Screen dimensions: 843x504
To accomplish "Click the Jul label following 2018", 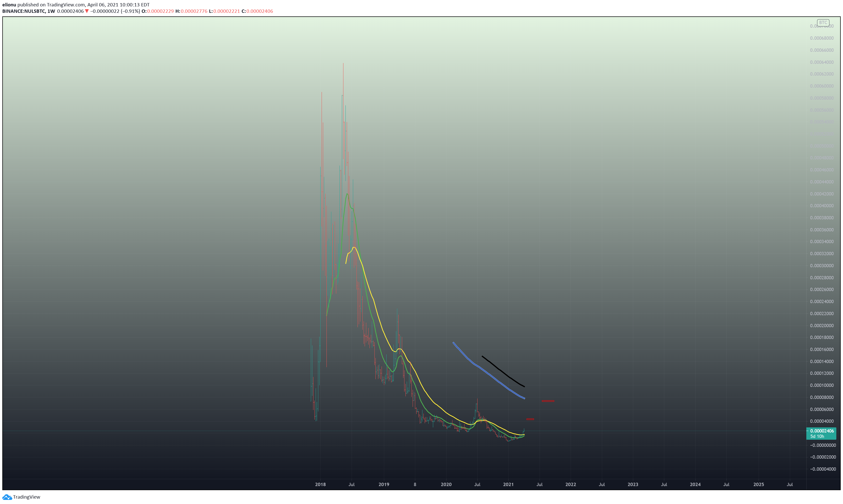I will [x=351, y=484].
